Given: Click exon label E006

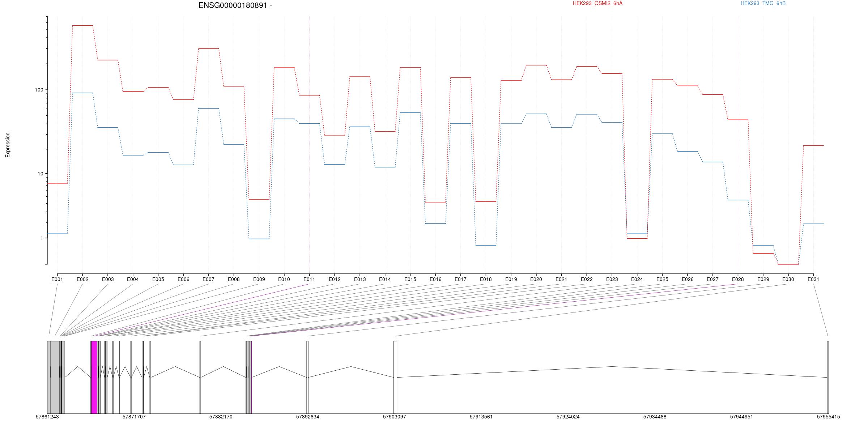Looking at the screenshot, I should click(183, 279).
